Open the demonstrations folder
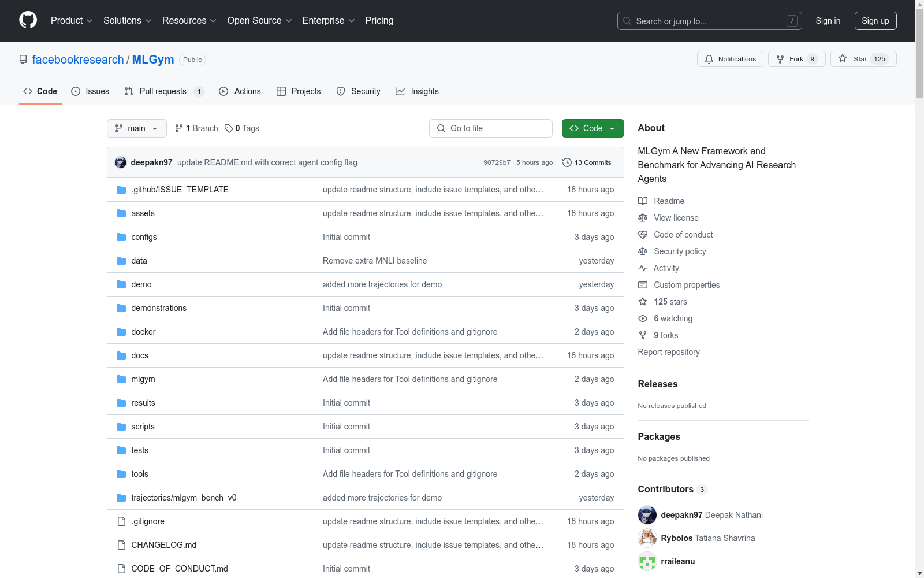924x578 pixels. click(x=159, y=308)
